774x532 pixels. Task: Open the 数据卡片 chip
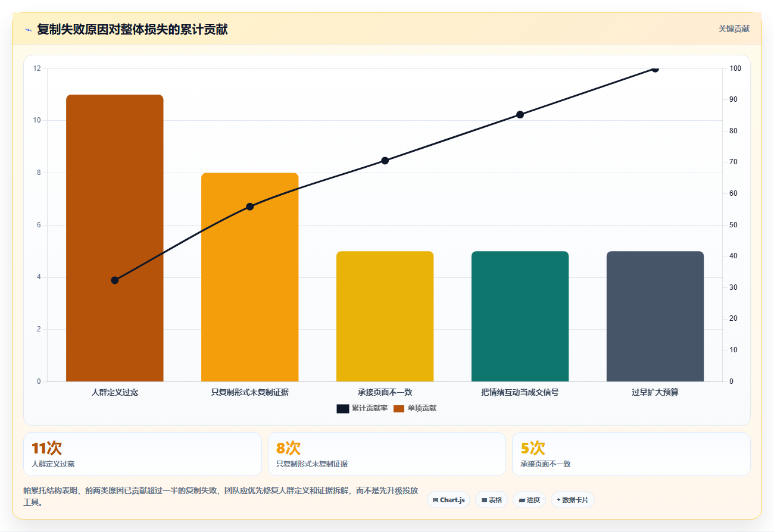click(x=573, y=500)
